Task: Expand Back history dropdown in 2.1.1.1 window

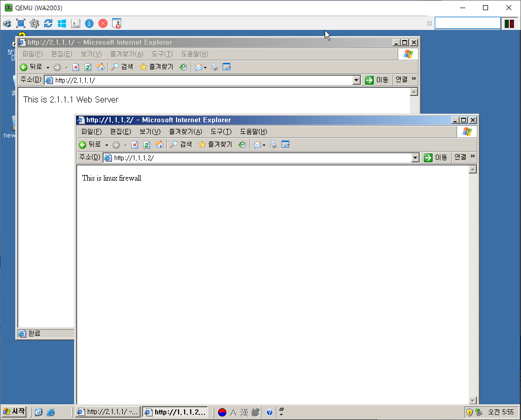Action: coord(48,68)
